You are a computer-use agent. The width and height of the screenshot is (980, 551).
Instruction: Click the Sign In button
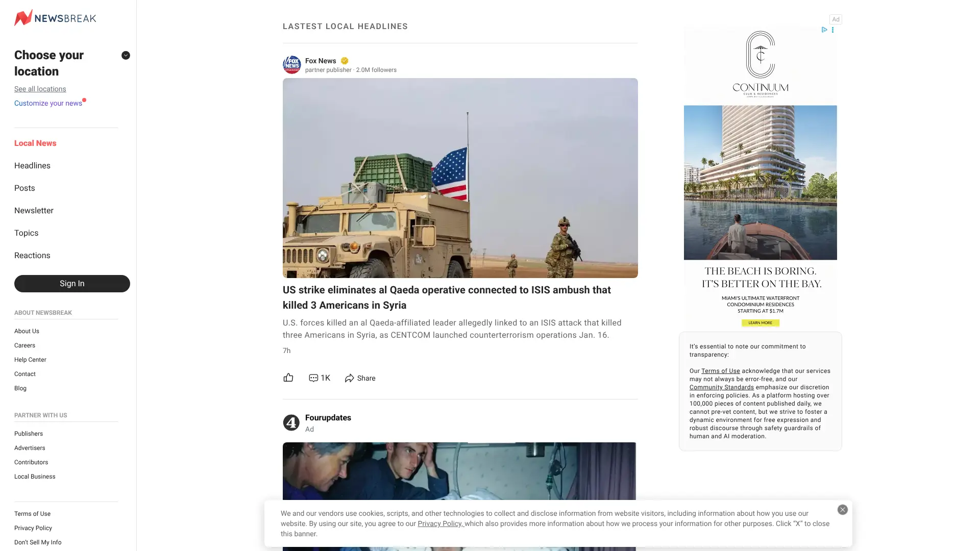click(x=72, y=284)
